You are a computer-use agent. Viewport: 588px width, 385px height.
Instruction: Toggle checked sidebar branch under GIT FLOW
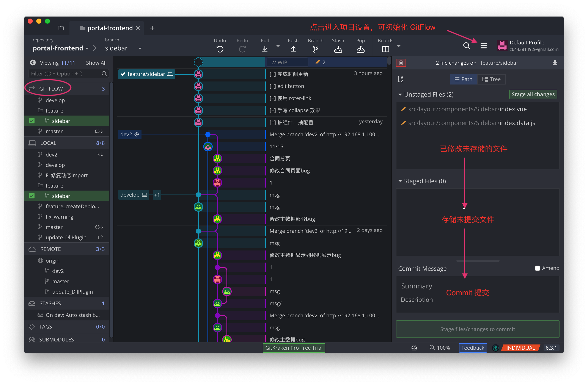point(32,121)
